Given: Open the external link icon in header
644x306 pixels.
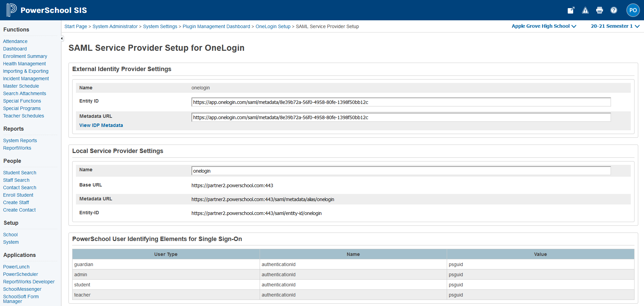Looking at the screenshot, I should click(571, 10).
